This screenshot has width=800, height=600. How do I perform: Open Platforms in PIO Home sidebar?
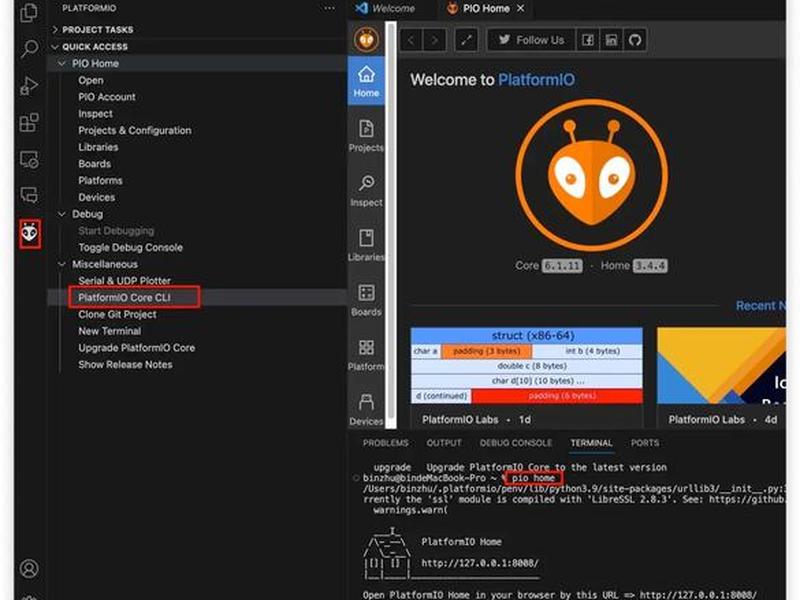[x=366, y=355]
